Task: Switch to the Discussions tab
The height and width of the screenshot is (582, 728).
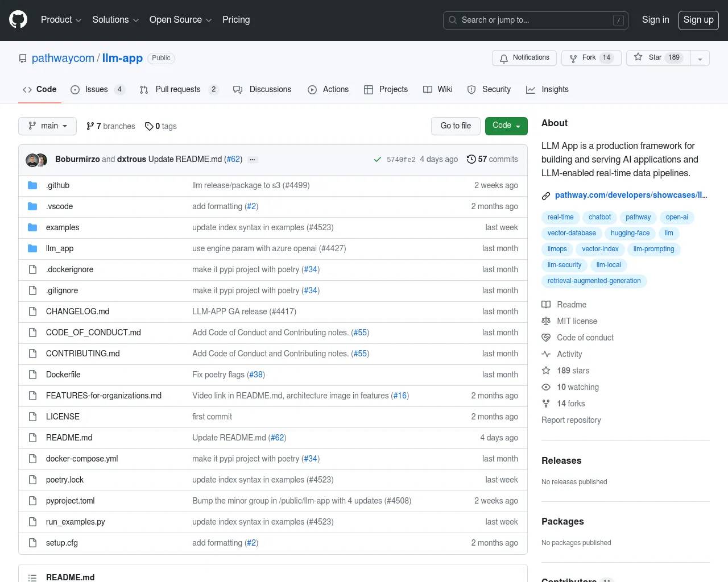Action: [x=262, y=89]
